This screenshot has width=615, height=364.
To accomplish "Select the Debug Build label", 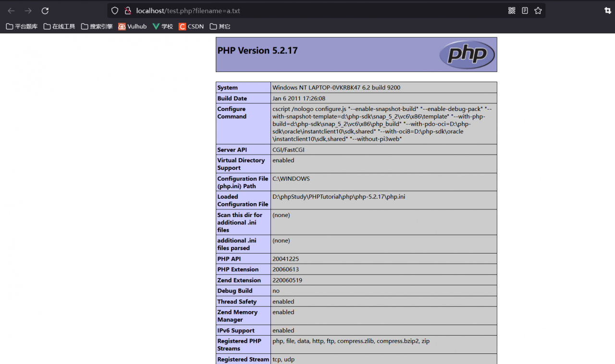I will tap(235, 291).
